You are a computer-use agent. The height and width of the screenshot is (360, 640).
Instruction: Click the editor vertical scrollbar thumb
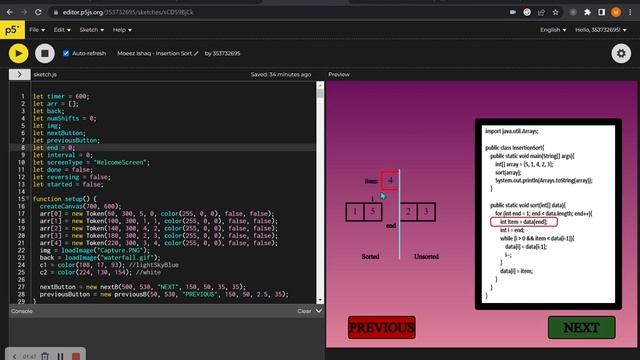(x=320, y=94)
